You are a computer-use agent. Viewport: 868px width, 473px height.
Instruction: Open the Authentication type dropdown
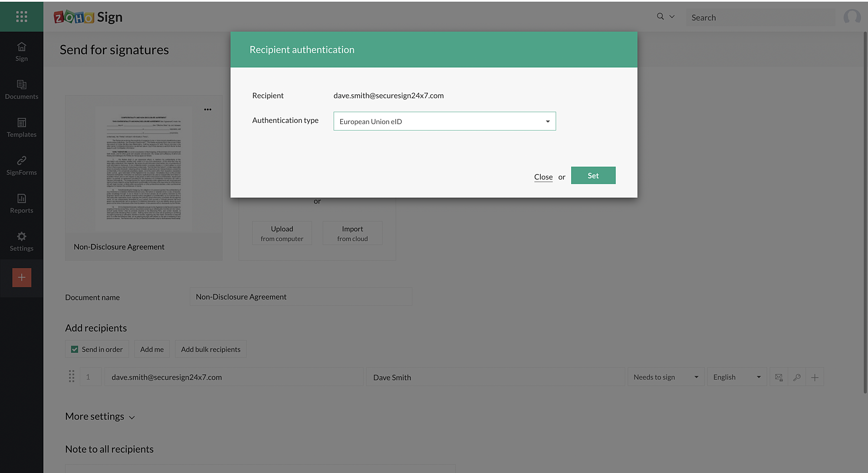444,122
